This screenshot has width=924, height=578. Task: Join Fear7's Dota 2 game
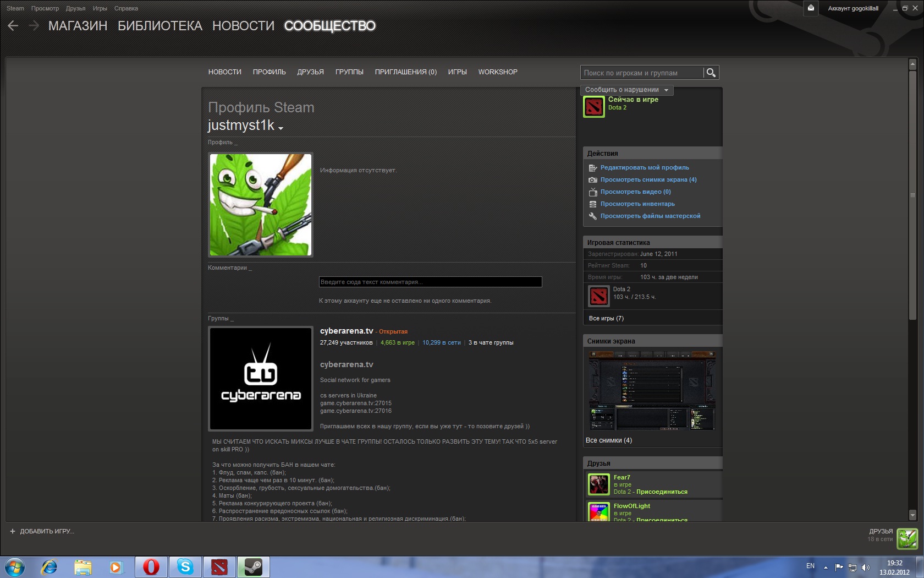[x=662, y=492]
